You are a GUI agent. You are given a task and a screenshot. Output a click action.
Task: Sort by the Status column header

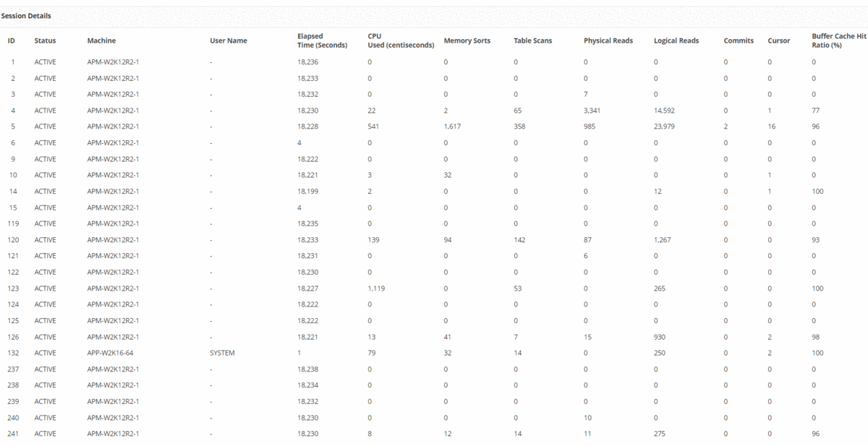coord(45,40)
